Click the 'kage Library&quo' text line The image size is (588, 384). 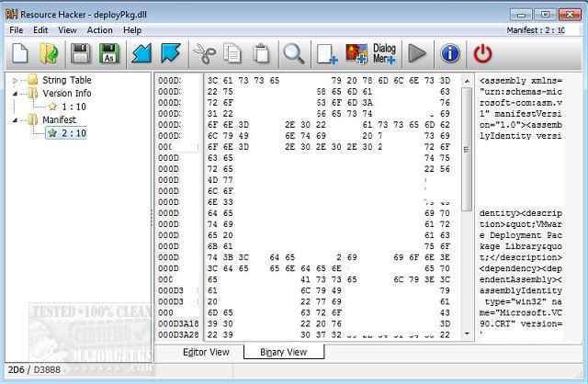[521, 246]
